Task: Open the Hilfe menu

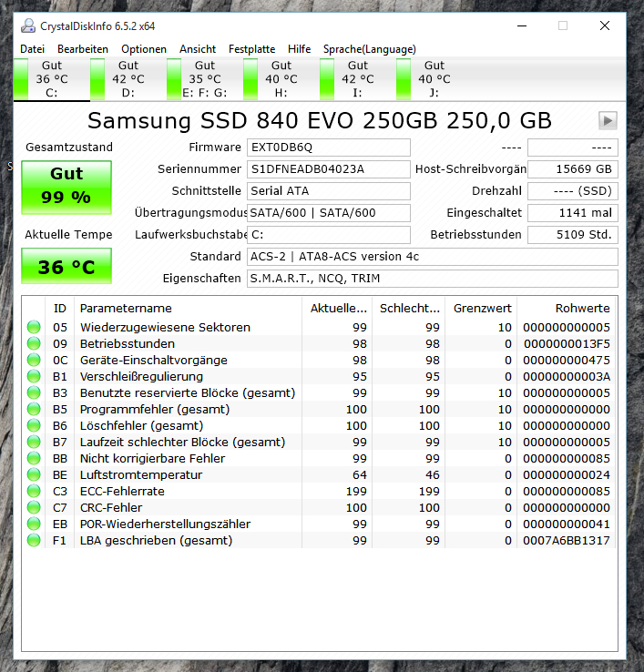Action: [x=300, y=49]
